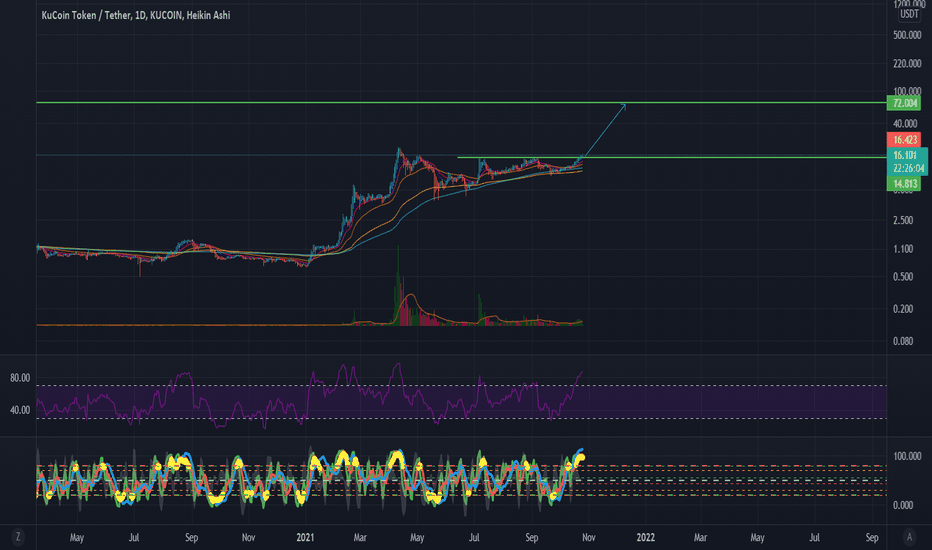Click the 16.101 current price label
Screen dimensions: 932x550
point(905,155)
